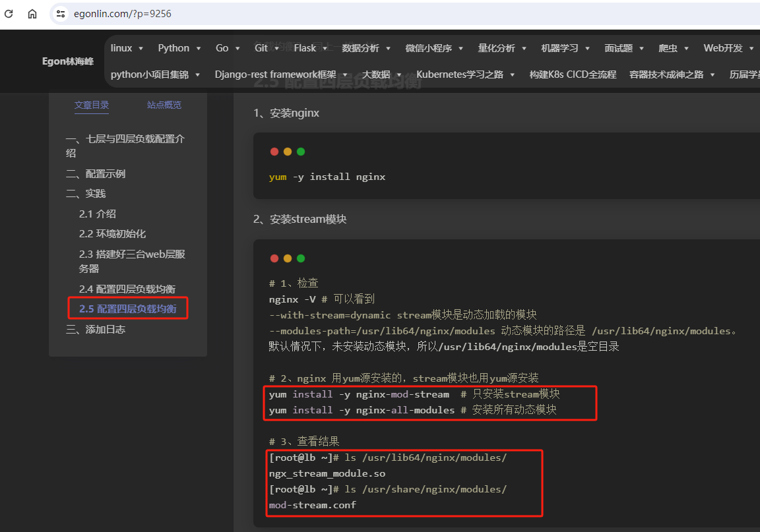
Task: Click the Egon林海峰 site logo
Action: (x=68, y=61)
